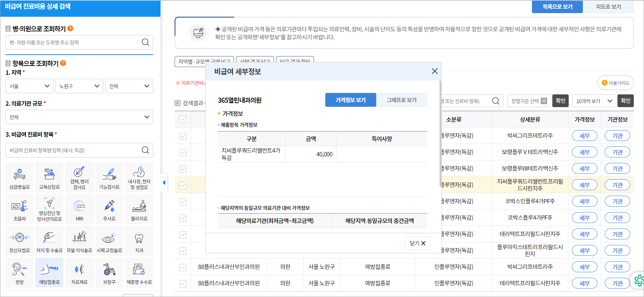
Task: Select the 초음파 category icon
Action: pyautogui.click(x=20, y=209)
